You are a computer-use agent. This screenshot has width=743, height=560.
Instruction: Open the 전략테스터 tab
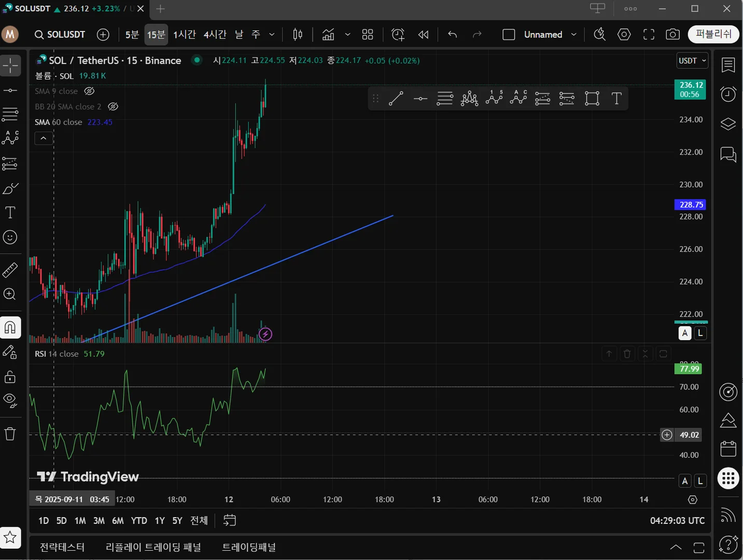(62, 548)
